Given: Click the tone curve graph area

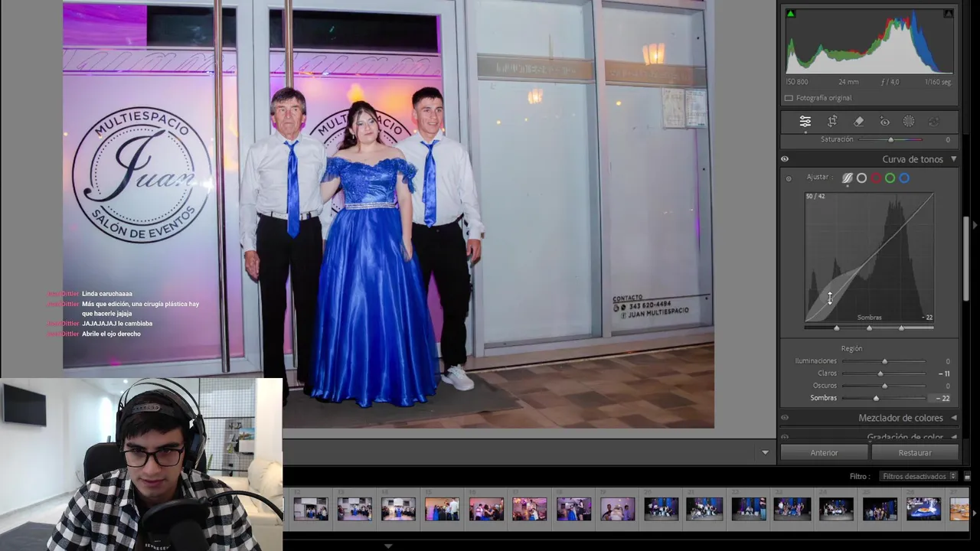Looking at the screenshot, I should click(x=869, y=257).
